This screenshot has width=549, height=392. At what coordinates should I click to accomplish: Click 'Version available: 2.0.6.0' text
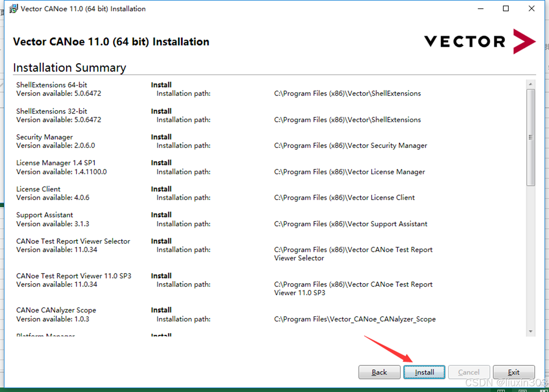(x=56, y=145)
